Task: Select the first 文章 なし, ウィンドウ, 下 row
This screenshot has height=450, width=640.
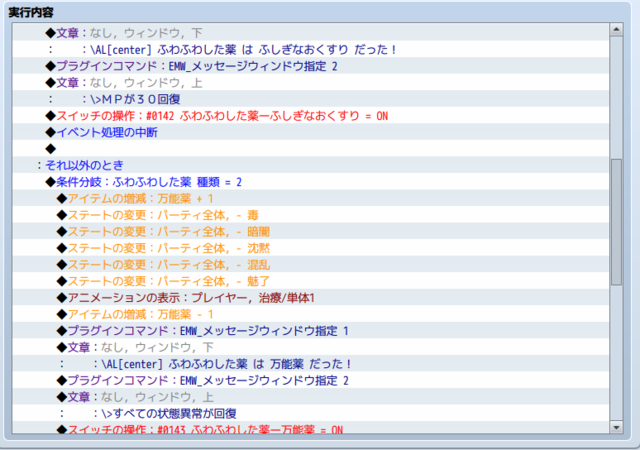Action: (311, 33)
